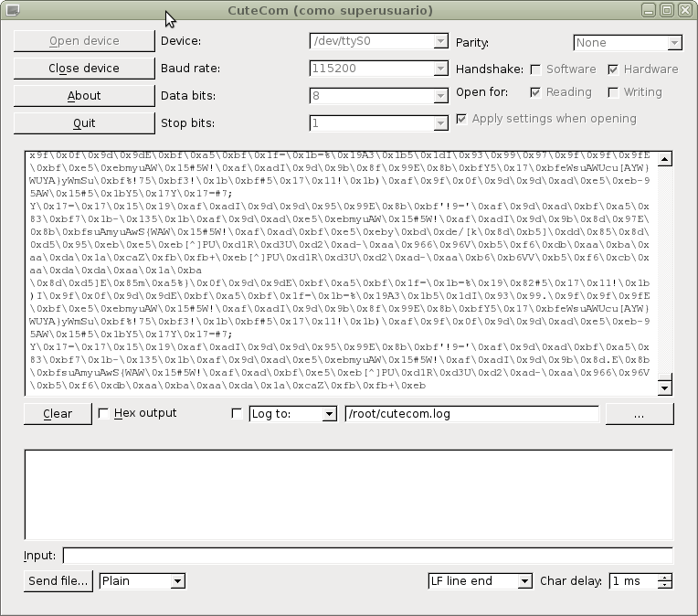Focus the Input text field

click(367, 556)
